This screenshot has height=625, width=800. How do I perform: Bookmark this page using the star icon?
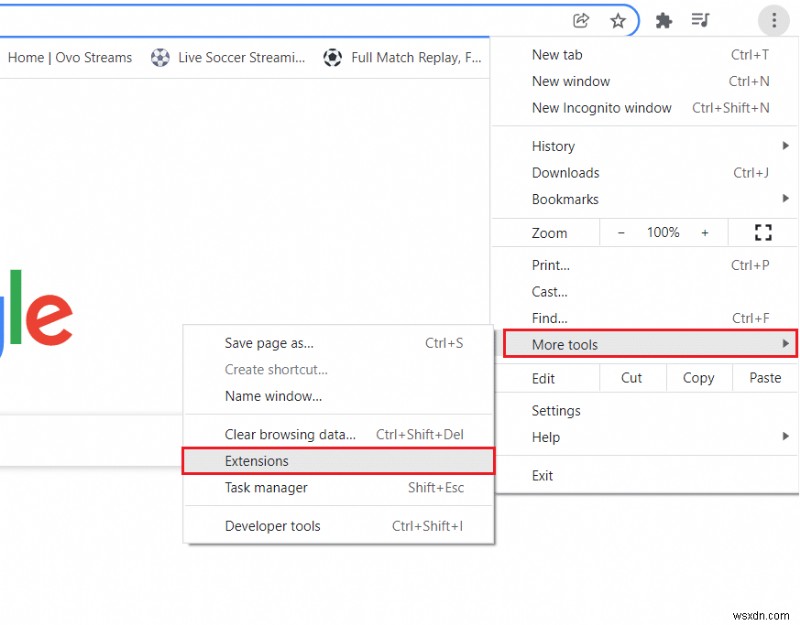click(x=618, y=19)
